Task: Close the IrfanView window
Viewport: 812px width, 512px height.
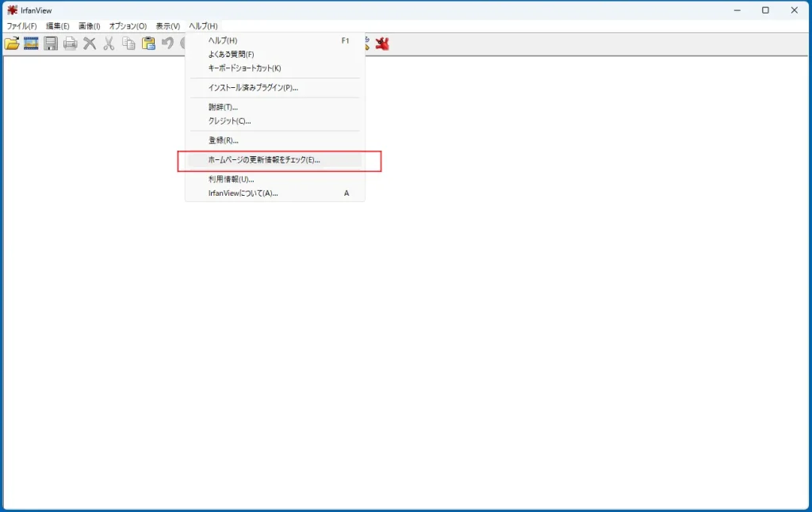Action: point(794,10)
